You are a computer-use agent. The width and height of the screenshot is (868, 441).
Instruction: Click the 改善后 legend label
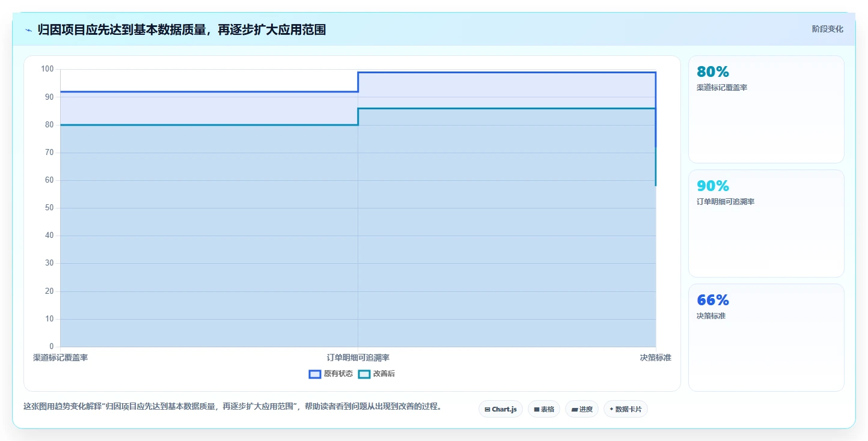(x=384, y=374)
